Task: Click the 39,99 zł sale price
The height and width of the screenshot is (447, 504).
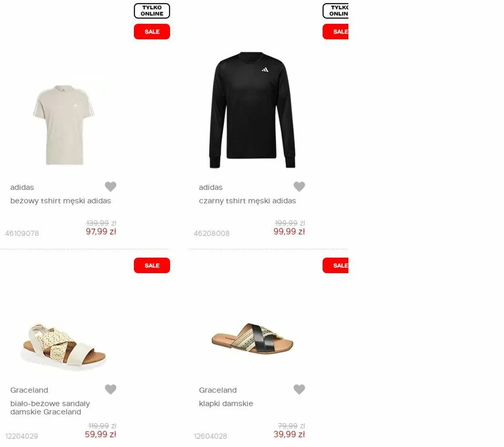Action: [289, 434]
